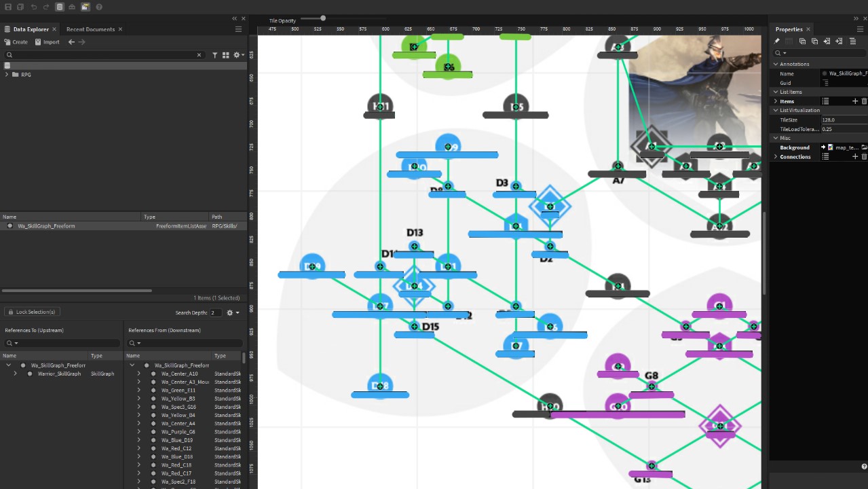Add a new entry to Items list
The image size is (868, 489).
(855, 101)
